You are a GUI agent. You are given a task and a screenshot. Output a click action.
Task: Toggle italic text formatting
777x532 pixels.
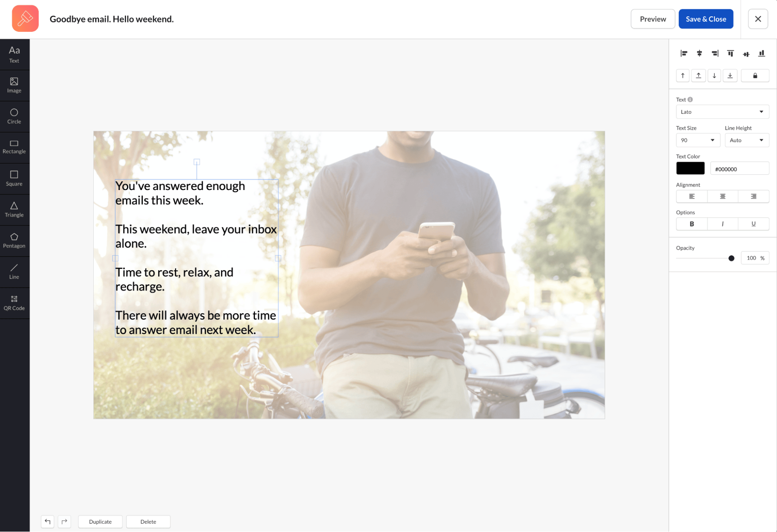pyautogui.click(x=722, y=224)
